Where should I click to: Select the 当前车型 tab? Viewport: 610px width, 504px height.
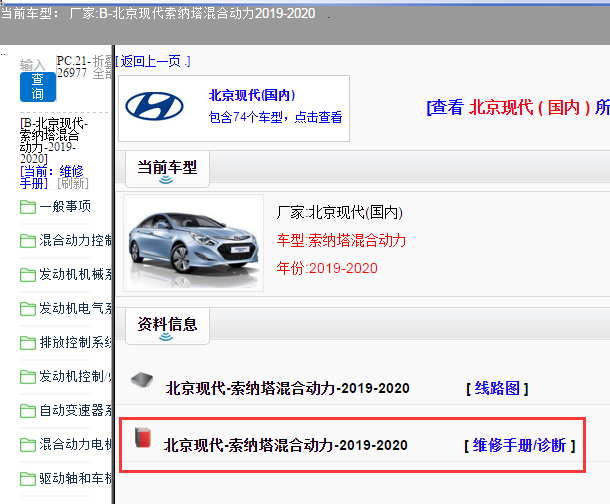point(167,169)
